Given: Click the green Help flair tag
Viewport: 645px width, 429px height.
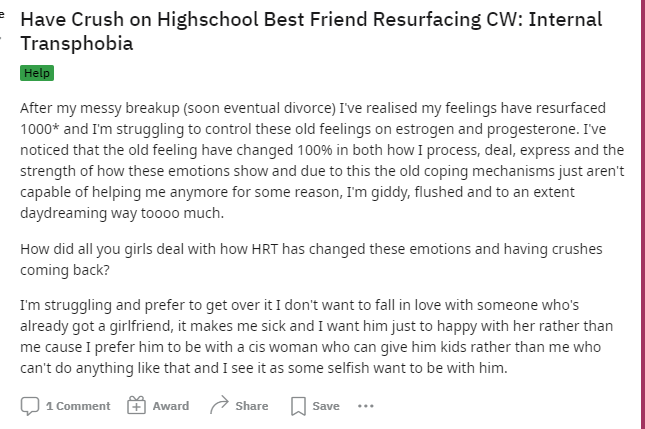Looking at the screenshot, I should (x=37, y=73).
